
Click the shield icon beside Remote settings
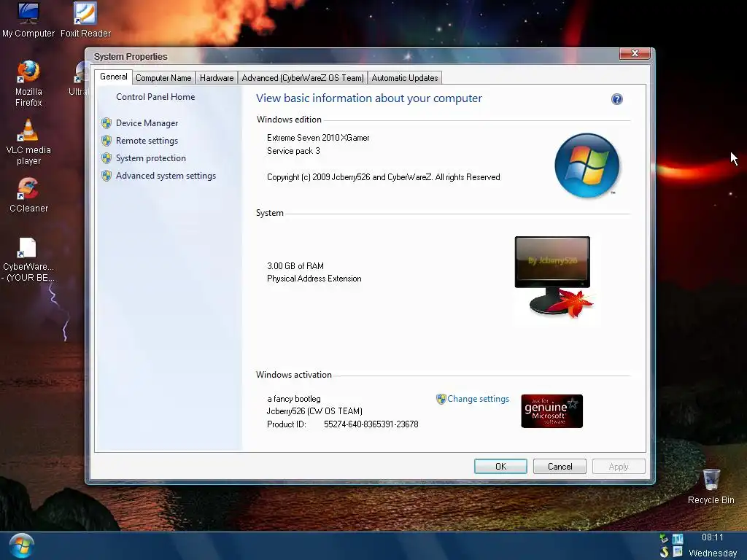[x=107, y=141]
